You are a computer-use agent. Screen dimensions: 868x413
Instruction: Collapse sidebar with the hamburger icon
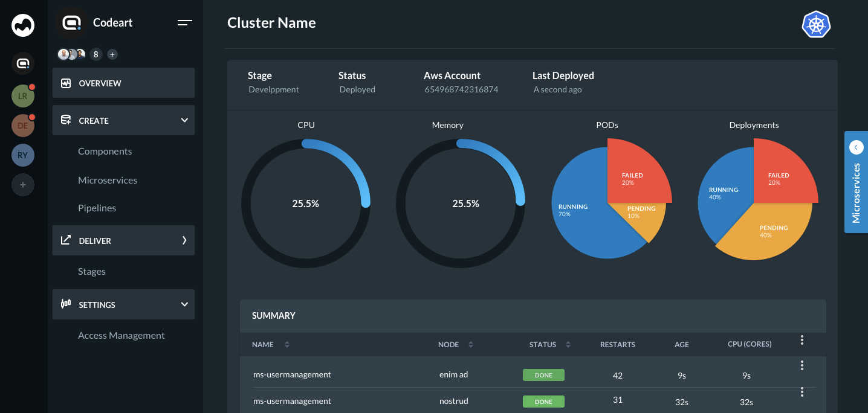(x=185, y=23)
